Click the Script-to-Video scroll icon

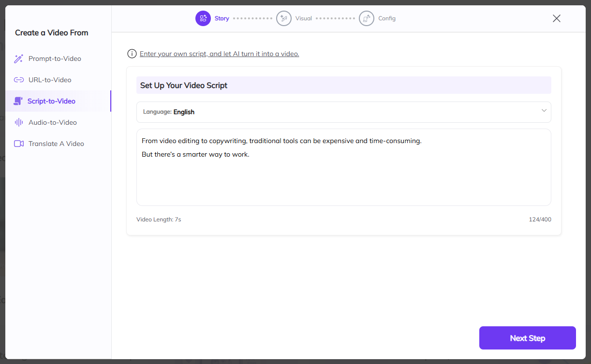[x=18, y=101]
